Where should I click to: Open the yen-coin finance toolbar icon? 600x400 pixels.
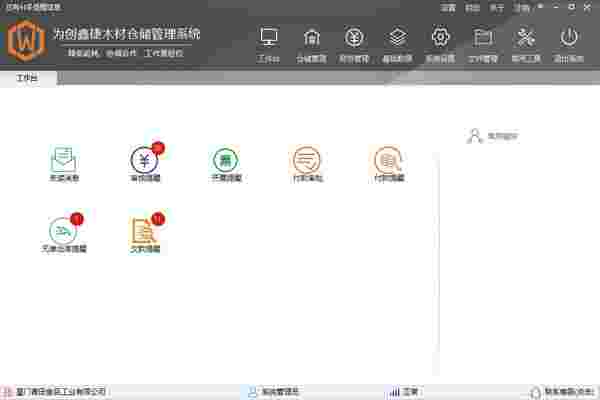(x=354, y=38)
